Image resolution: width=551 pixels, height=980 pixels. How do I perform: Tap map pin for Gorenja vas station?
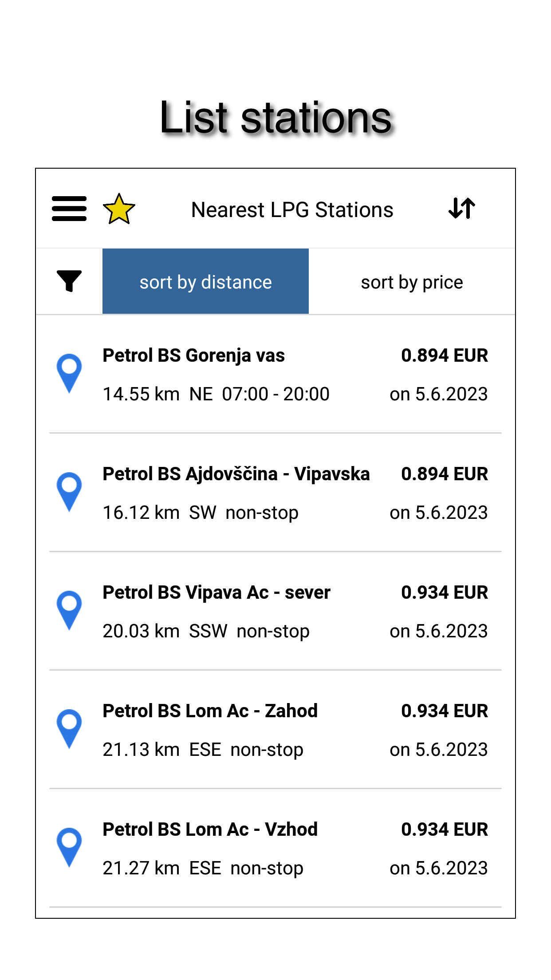[x=69, y=373]
